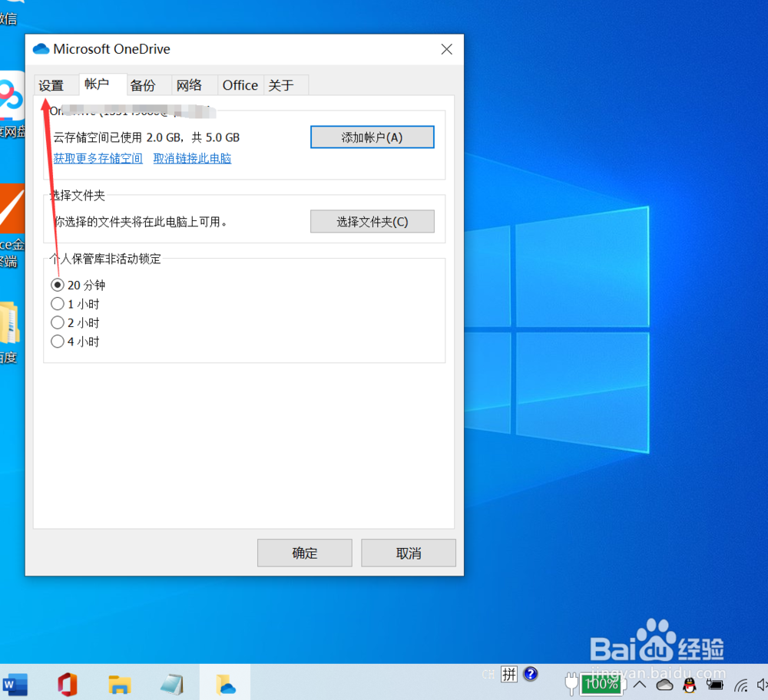This screenshot has height=700, width=768.
Task: Confirm with the 确定 button
Action: pos(305,553)
